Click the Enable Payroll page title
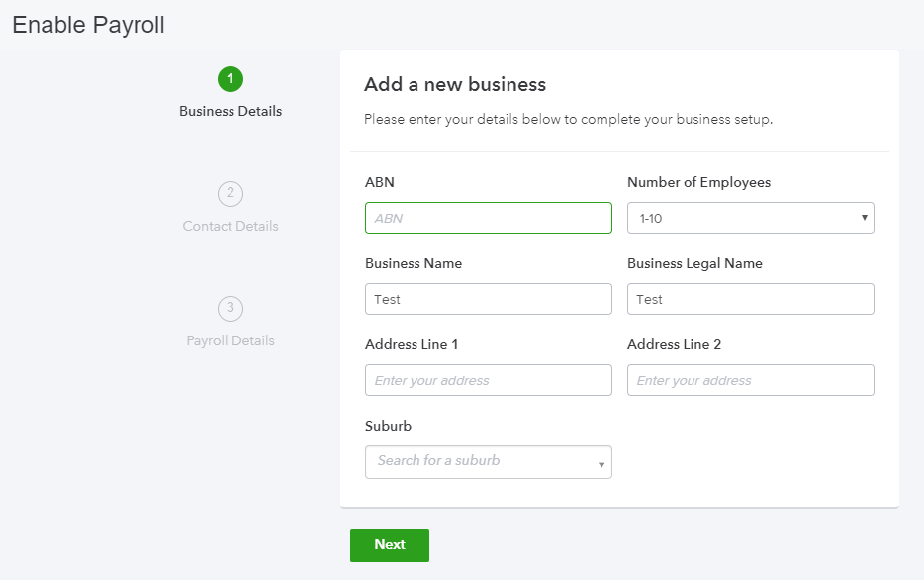 tap(88, 26)
